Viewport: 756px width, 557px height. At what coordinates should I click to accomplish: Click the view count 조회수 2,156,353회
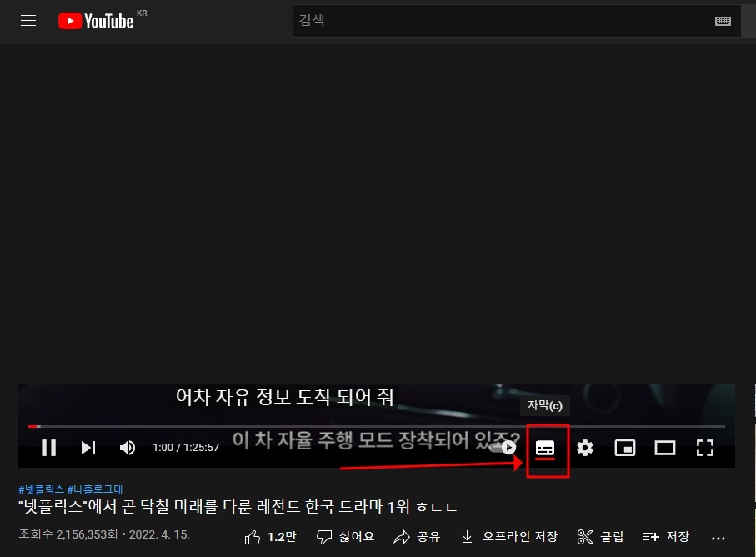[x=68, y=534]
